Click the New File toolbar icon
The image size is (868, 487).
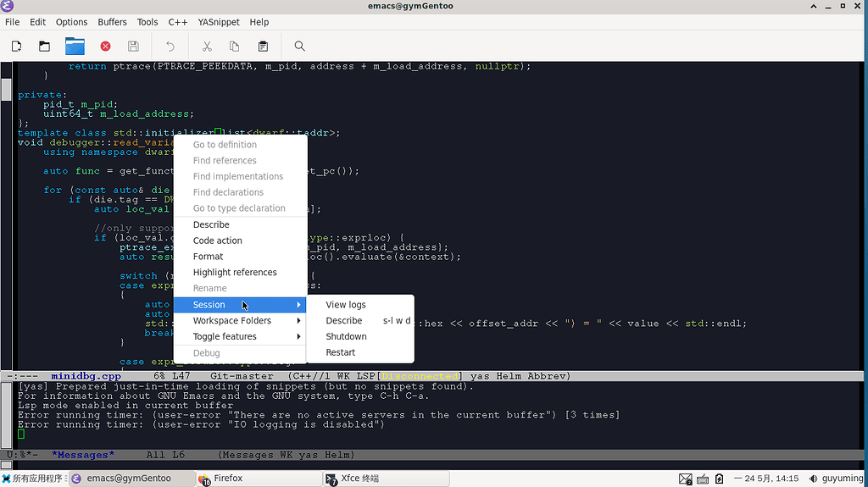(17, 47)
